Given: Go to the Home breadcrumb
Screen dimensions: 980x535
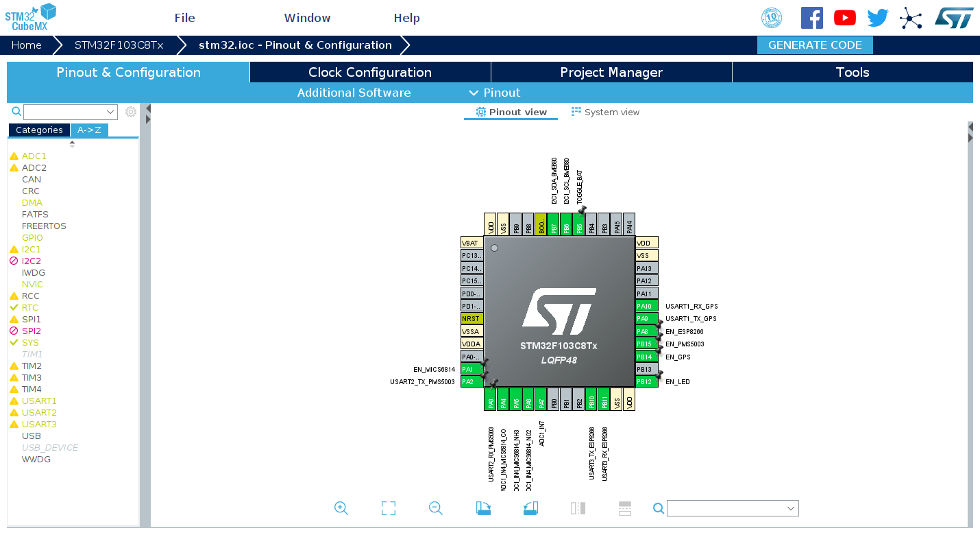Looking at the screenshot, I should 26,45.
